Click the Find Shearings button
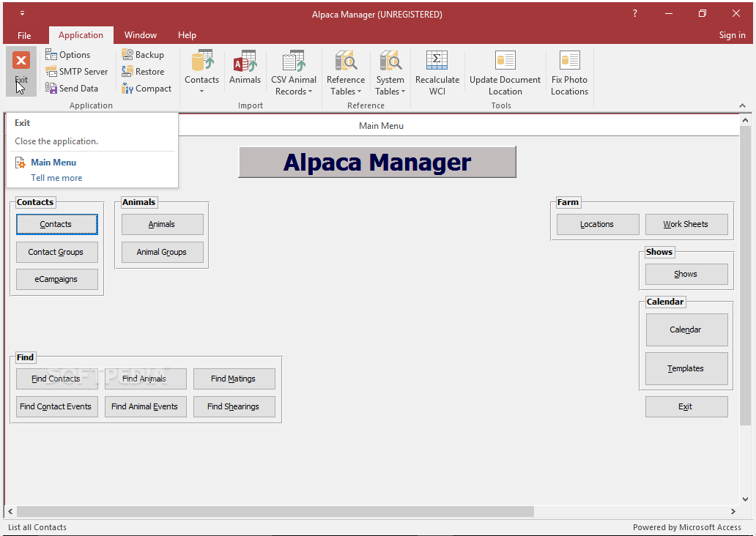 point(234,407)
